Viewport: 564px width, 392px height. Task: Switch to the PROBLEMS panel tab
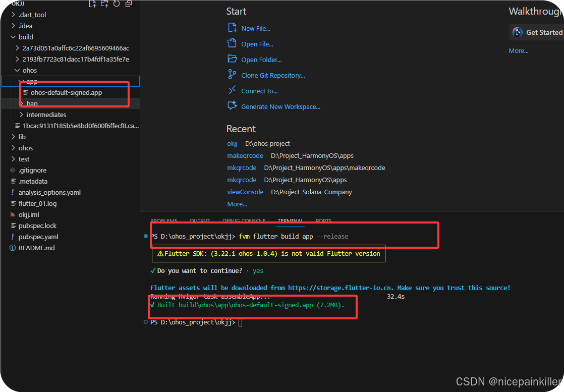[163, 220]
